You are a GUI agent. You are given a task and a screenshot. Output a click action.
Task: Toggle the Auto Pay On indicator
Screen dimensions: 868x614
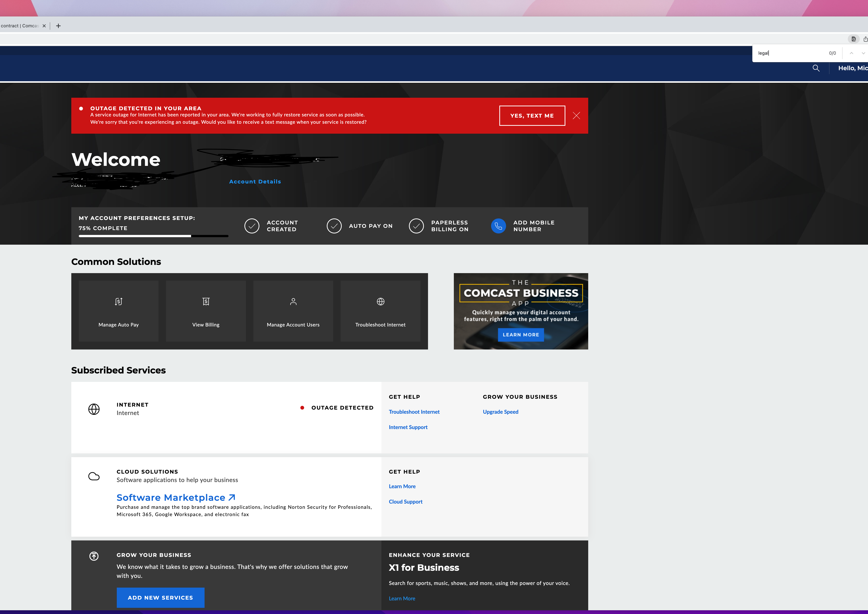pyautogui.click(x=334, y=226)
